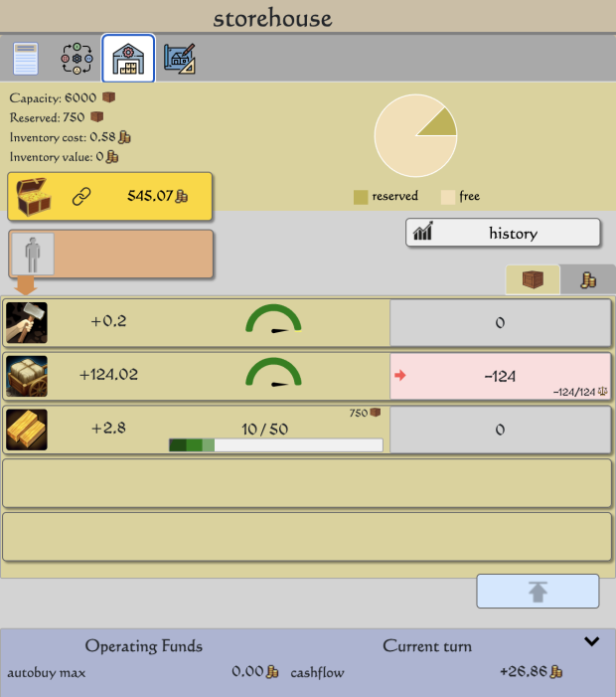The image size is (616, 697).
Task: Select the warehouse storage tab
Action: click(x=128, y=59)
